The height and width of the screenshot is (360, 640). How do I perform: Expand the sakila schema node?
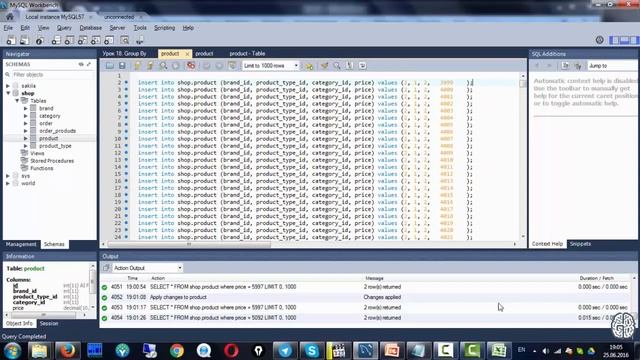(x=8, y=86)
